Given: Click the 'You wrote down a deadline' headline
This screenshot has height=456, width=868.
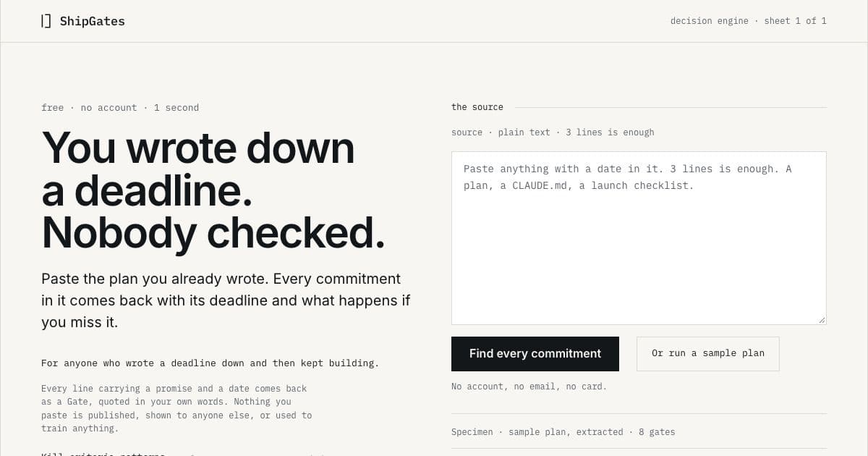Looking at the screenshot, I should pos(198,169).
